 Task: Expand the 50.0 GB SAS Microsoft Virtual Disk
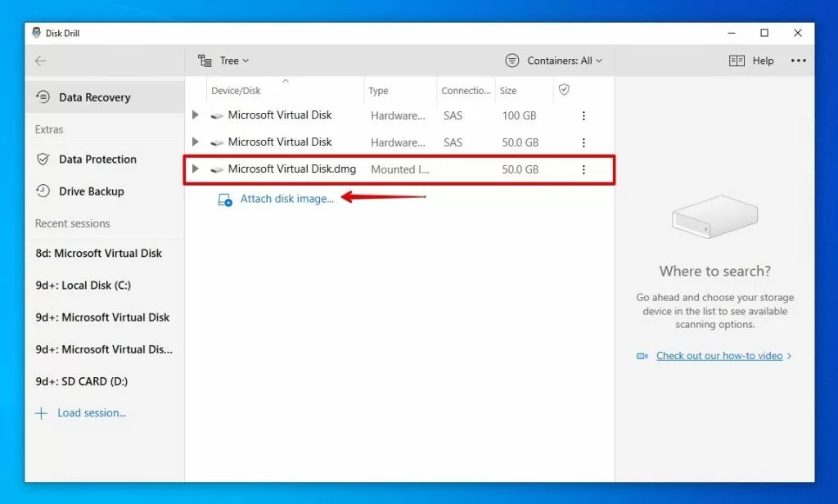click(x=195, y=142)
